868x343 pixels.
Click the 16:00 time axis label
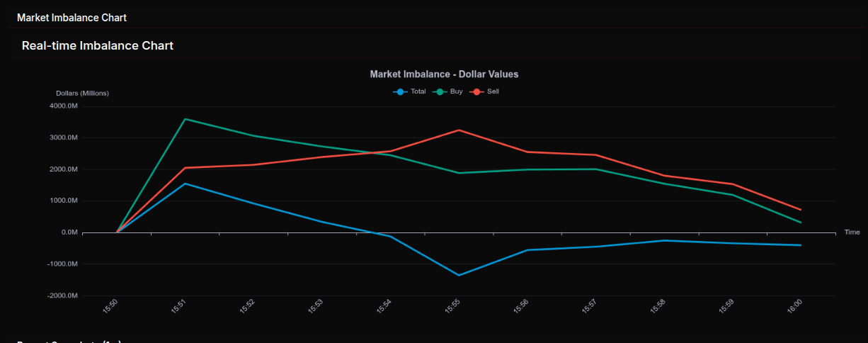point(794,306)
